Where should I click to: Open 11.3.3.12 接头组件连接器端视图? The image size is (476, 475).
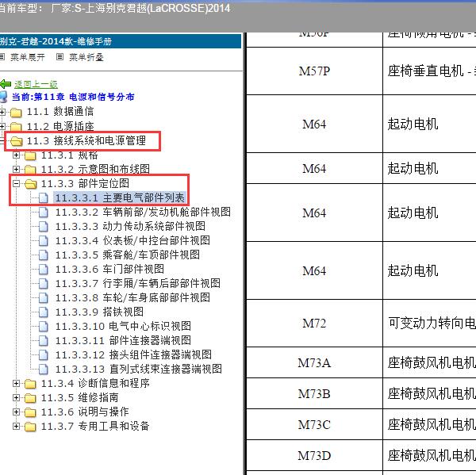pyautogui.click(x=133, y=354)
